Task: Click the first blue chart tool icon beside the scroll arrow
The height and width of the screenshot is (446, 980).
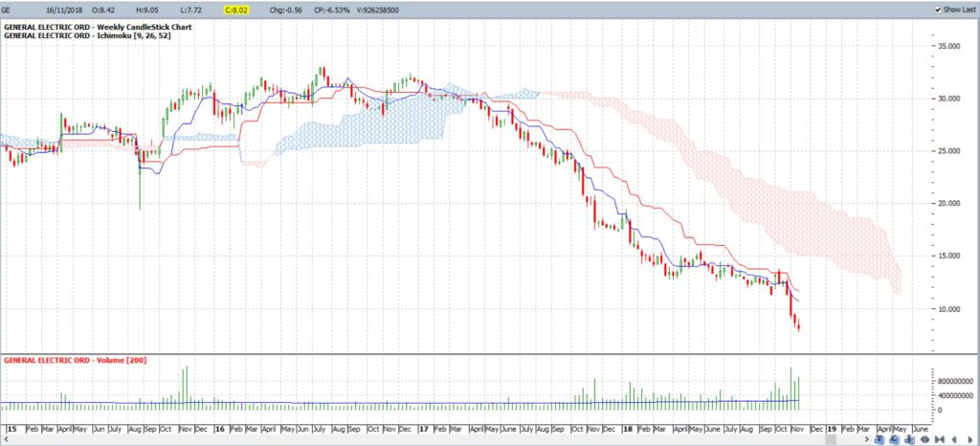Action: 879,439
